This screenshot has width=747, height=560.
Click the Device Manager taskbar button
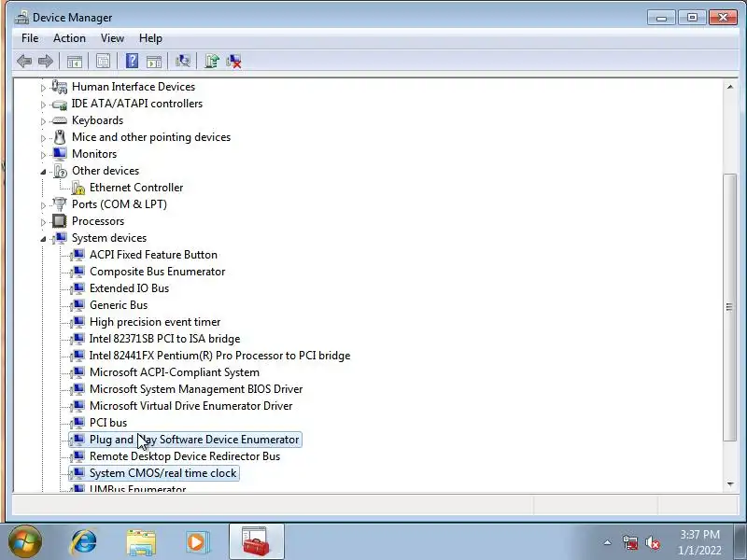(x=256, y=541)
